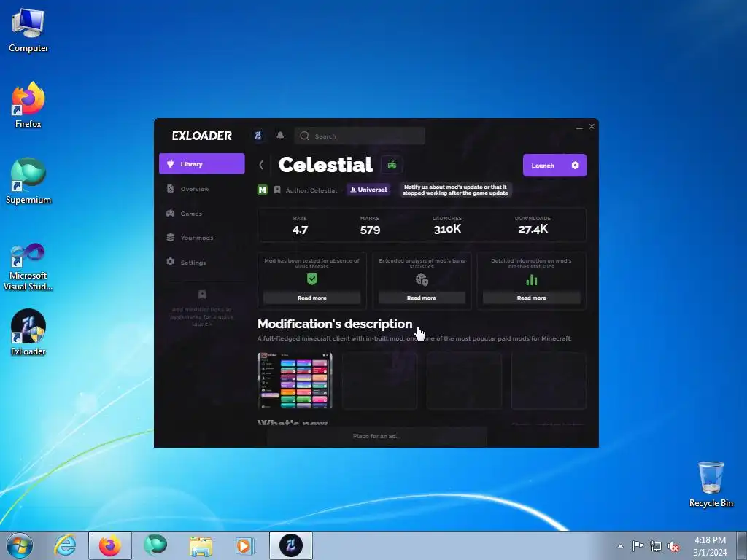
Task: Click the green Minecraft M icon
Action: (263, 190)
